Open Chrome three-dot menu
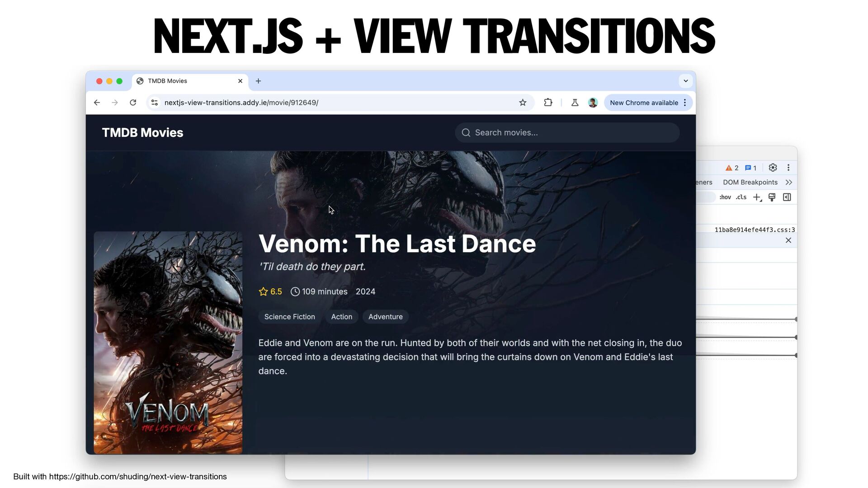The width and height of the screenshot is (868, 488). 685,103
